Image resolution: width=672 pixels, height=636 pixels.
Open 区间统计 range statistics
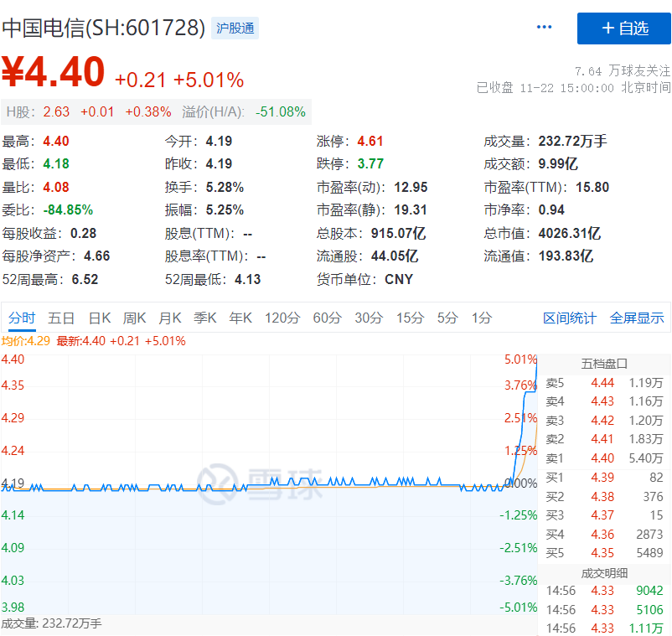point(570,318)
